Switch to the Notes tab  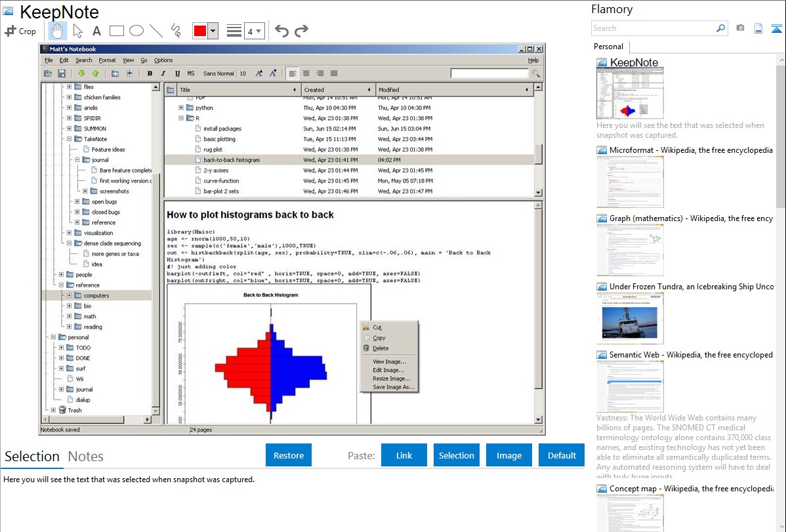[x=86, y=457]
